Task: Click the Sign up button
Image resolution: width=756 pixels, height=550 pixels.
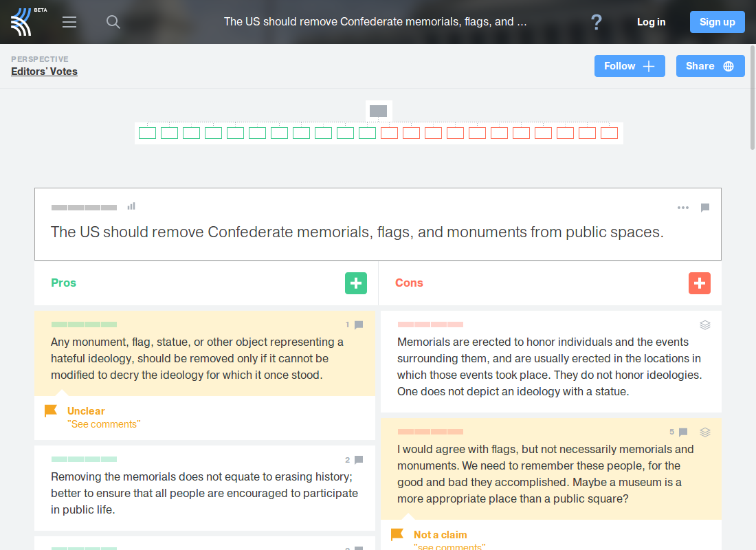Action: pyautogui.click(x=717, y=22)
